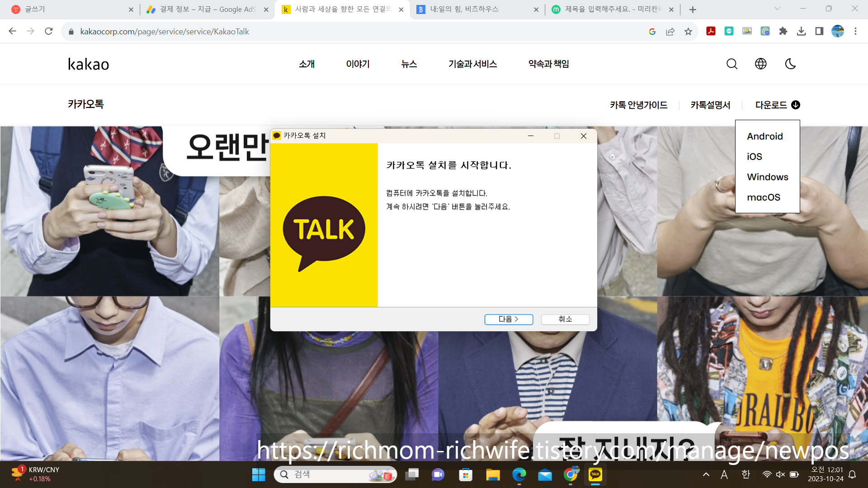Click the A input mode indicator
The width and height of the screenshot is (868, 488).
[x=724, y=474]
